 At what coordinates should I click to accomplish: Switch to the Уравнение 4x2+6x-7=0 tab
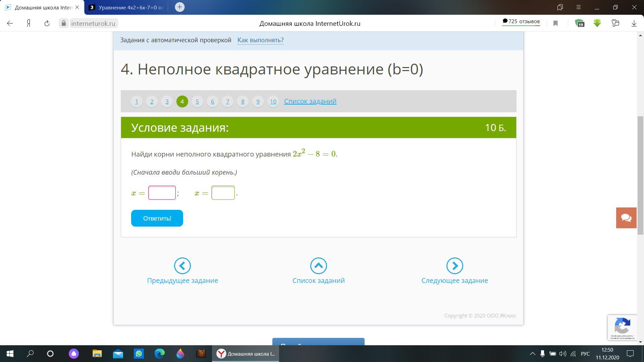(x=127, y=7)
